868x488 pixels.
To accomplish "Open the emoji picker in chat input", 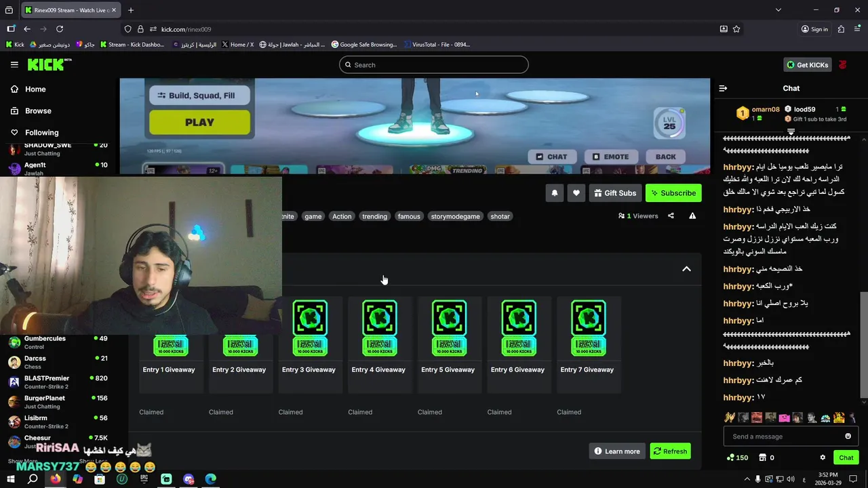I will tap(848, 436).
